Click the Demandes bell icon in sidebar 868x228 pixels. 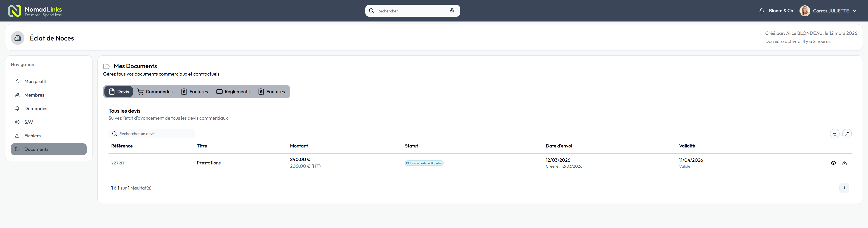click(17, 109)
